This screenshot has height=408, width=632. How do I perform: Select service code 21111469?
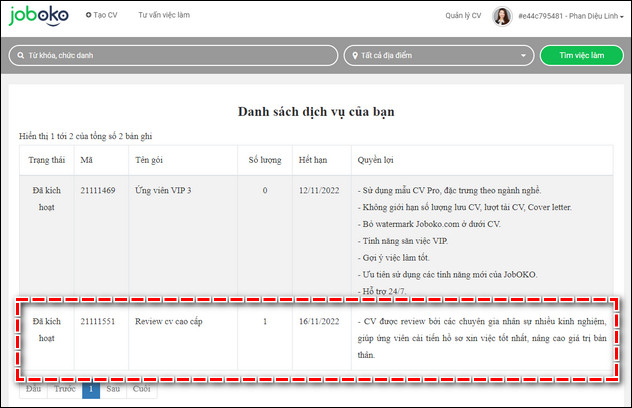coord(98,190)
